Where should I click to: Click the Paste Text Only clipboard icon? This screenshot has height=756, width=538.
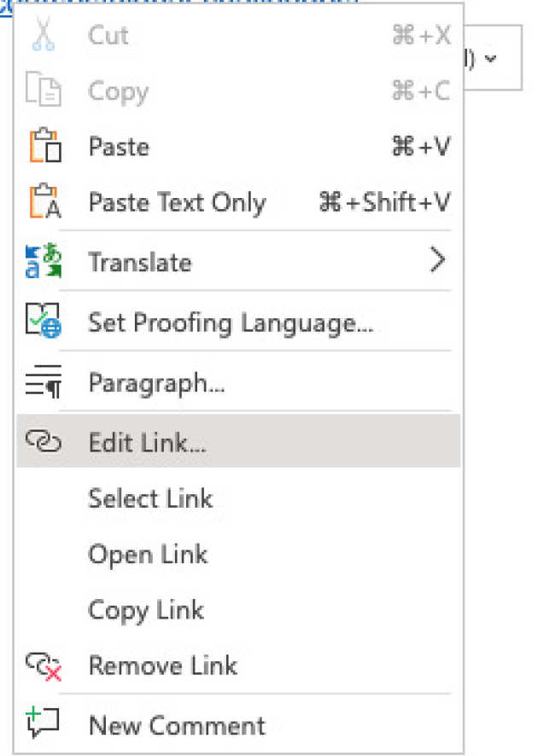point(43,203)
